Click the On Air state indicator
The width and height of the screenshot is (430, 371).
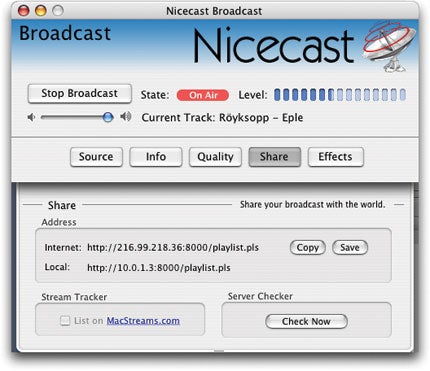click(x=203, y=95)
